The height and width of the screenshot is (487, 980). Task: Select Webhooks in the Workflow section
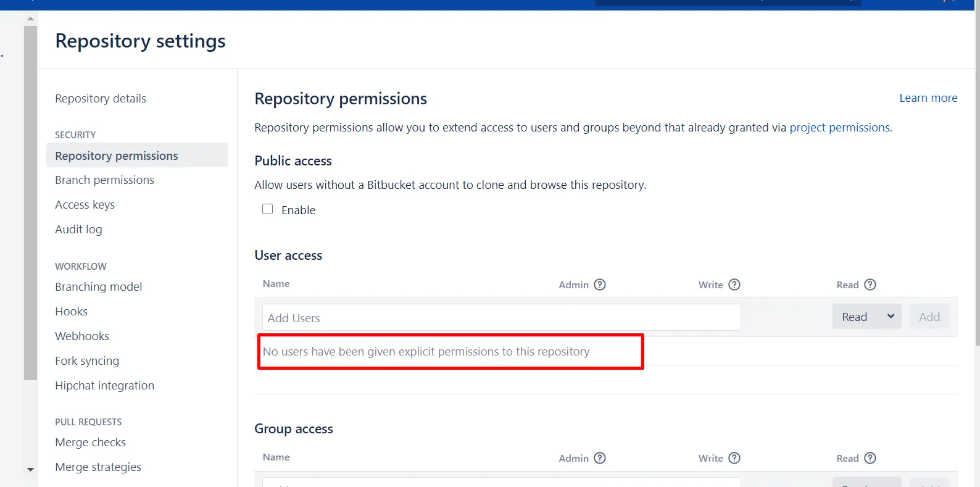point(82,336)
